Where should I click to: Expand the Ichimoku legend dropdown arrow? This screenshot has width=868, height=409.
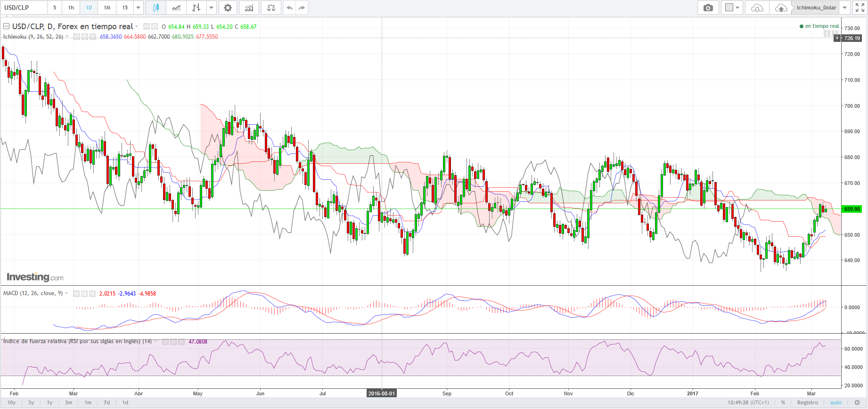(x=67, y=37)
